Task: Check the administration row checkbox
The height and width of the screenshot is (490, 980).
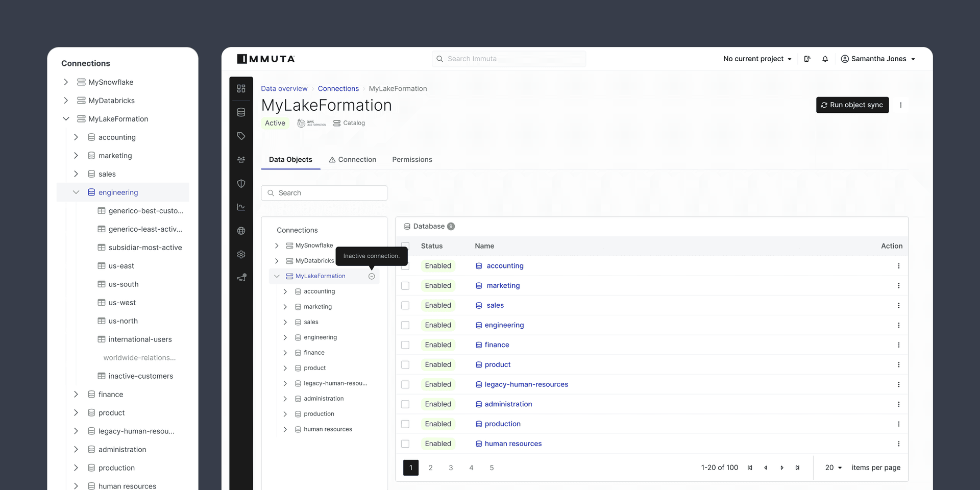Action: pos(405,404)
